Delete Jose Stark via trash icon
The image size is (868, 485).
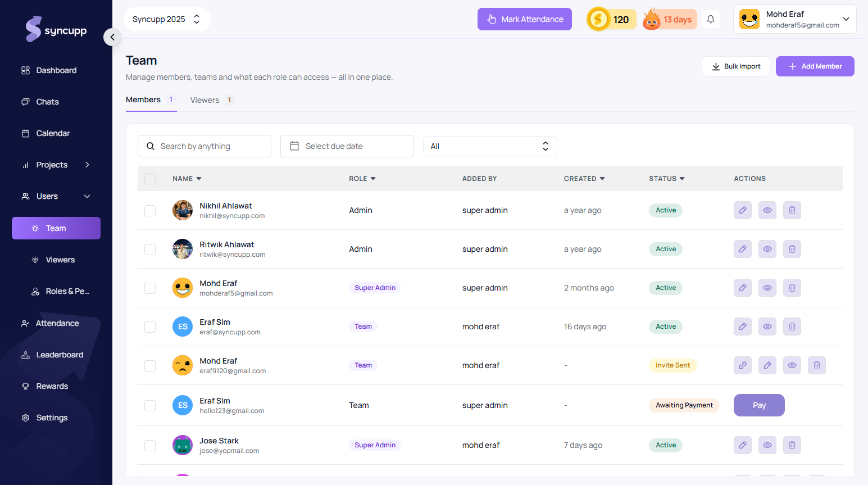(792, 445)
